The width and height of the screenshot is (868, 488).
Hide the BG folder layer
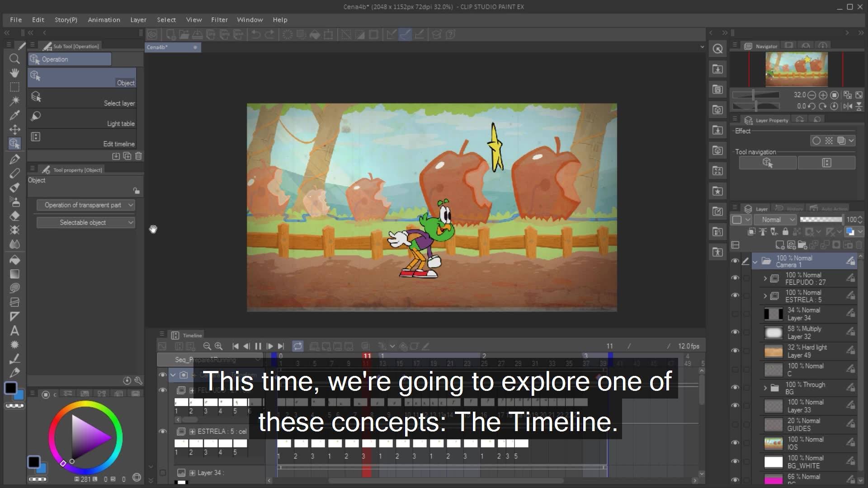[x=735, y=388]
